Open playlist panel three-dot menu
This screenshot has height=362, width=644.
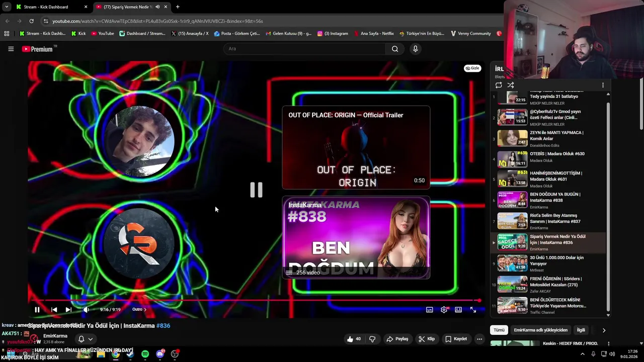pyautogui.click(x=603, y=85)
